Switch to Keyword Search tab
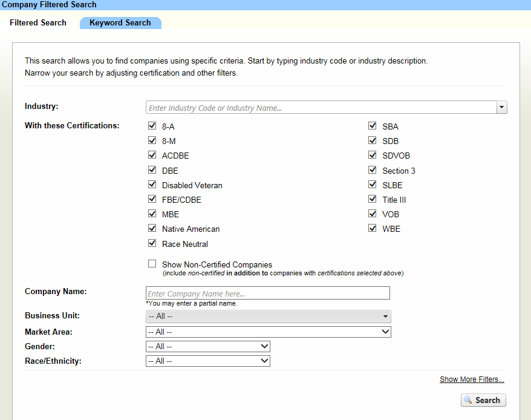Screen dimensions: 531x420 [x=120, y=23]
